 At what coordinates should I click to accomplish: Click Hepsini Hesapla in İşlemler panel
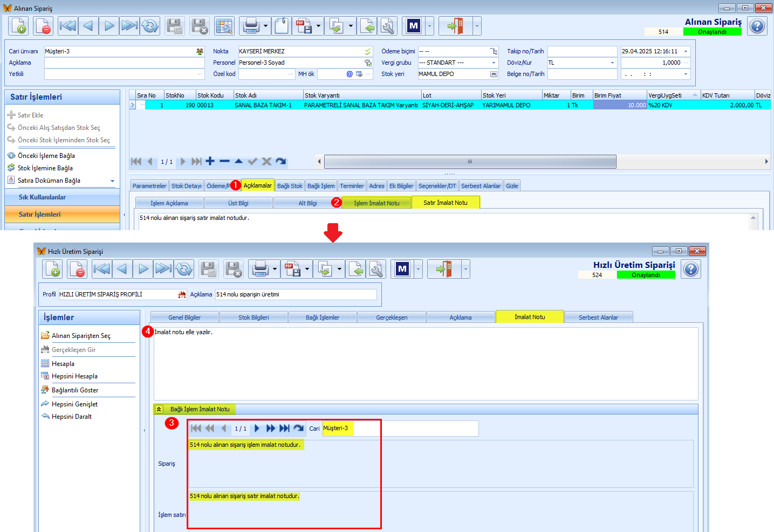pyautogui.click(x=74, y=376)
